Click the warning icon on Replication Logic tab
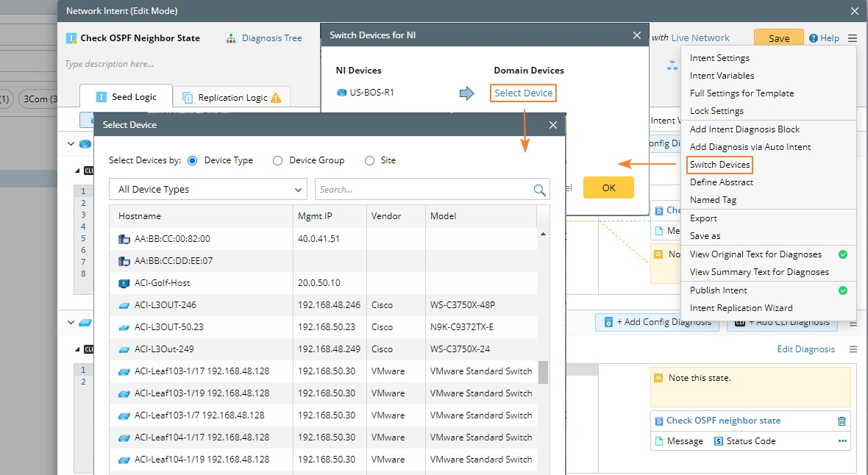Screen dimensions: 868x475 (x=276, y=98)
